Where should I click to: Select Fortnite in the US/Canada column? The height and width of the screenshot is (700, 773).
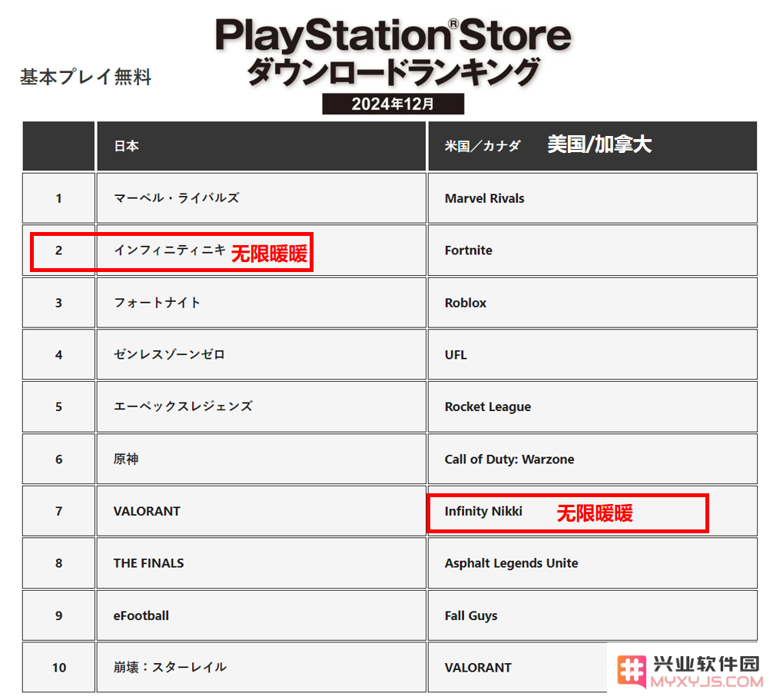point(469,250)
